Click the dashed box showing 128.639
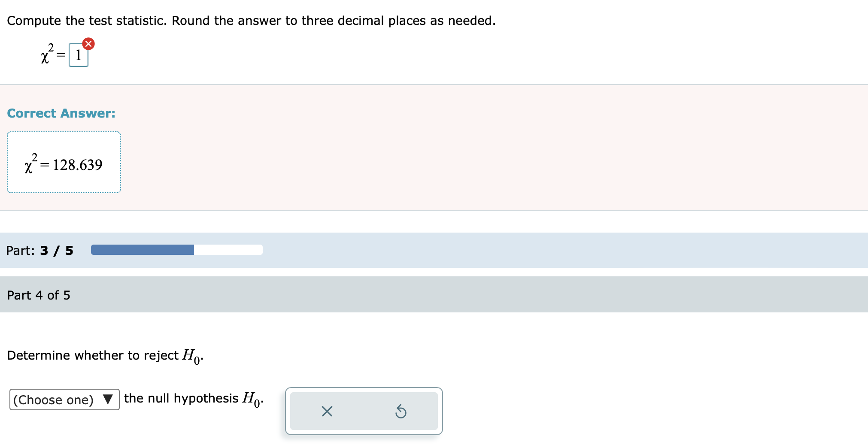This screenshot has width=868, height=448. pyautogui.click(x=64, y=162)
